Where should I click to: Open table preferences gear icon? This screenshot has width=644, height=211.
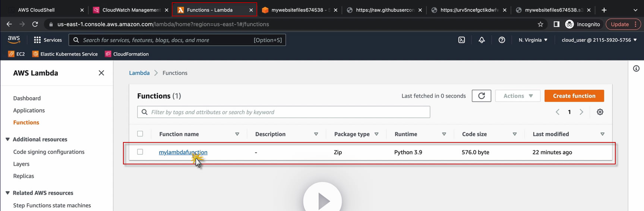click(x=600, y=112)
